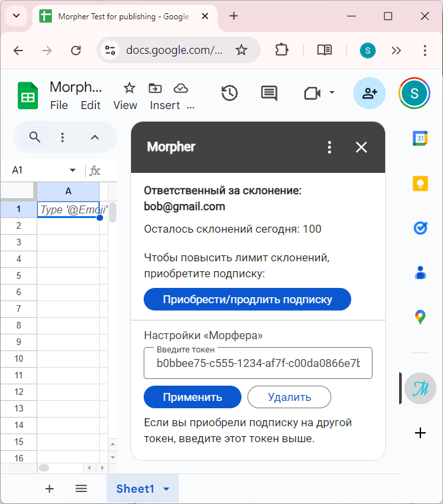Open site information icon in address bar
Screen dimensions: 443x504
(x=110, y=50)
